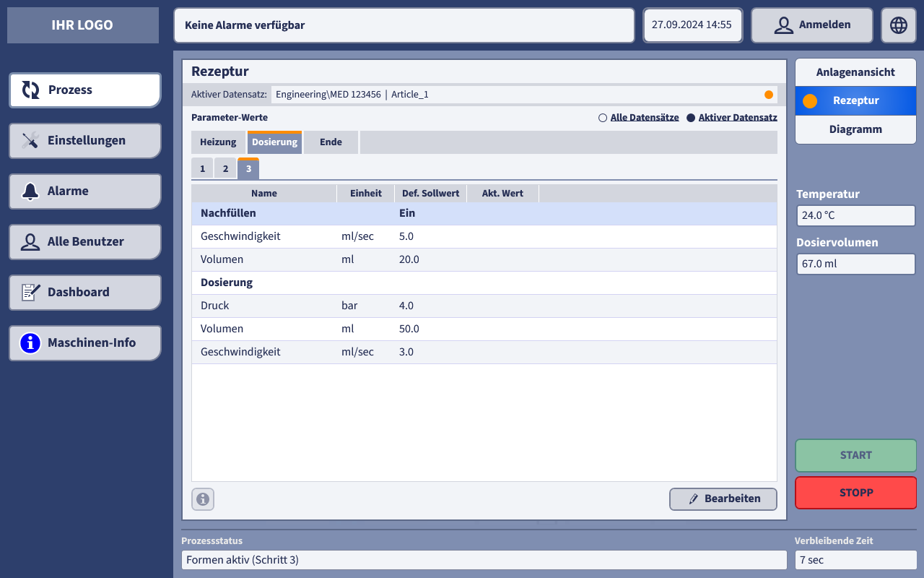
Task: Click the bar unit cell
Action: (x=349, y=306)
